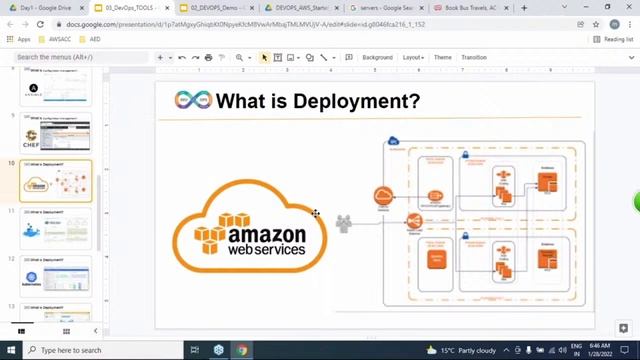This screenshot has height=360, width=640.
Task: Switch to the DEVOPS_AWS tab
Action: click(x=302, y=8)
